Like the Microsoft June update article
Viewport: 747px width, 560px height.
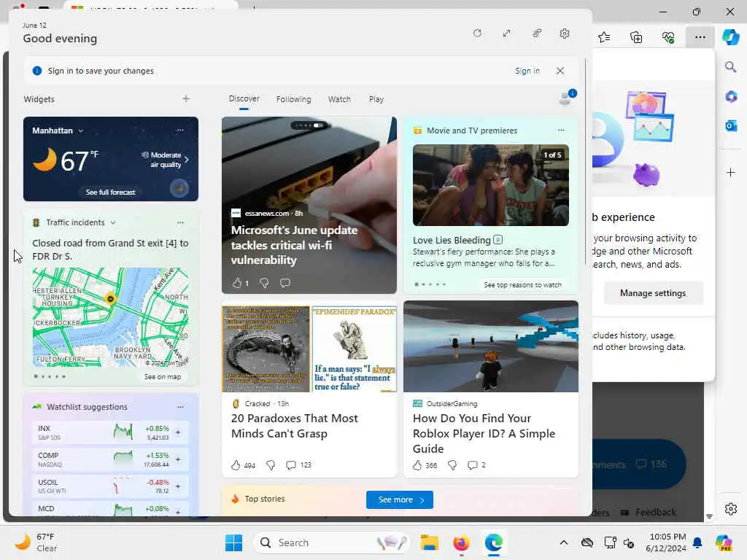(237, 283)
